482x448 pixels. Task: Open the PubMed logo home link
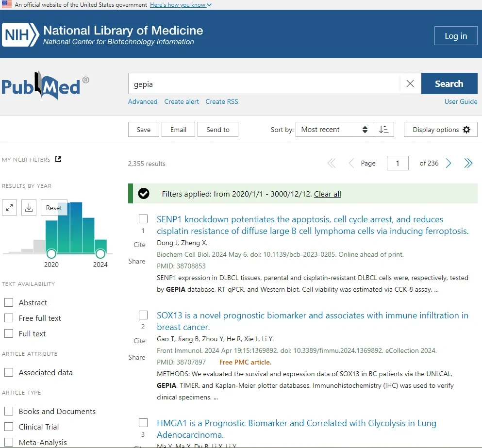pyautogui.click(x=45, y=85)
